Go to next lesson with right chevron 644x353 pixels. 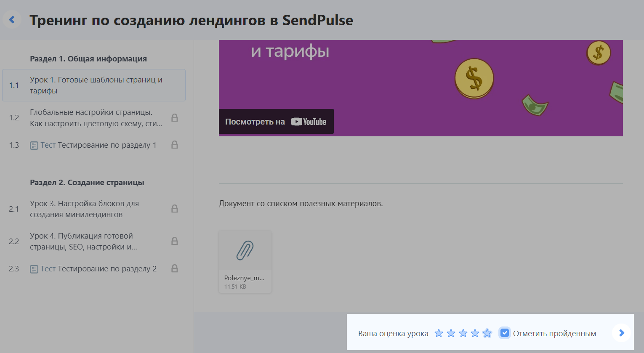click(621, 333)
